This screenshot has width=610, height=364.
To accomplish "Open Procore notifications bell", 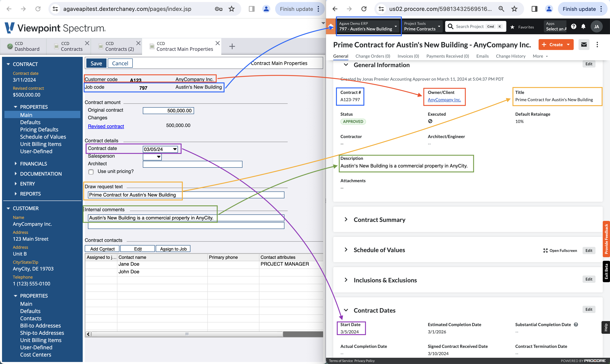I will click(584, 26).
